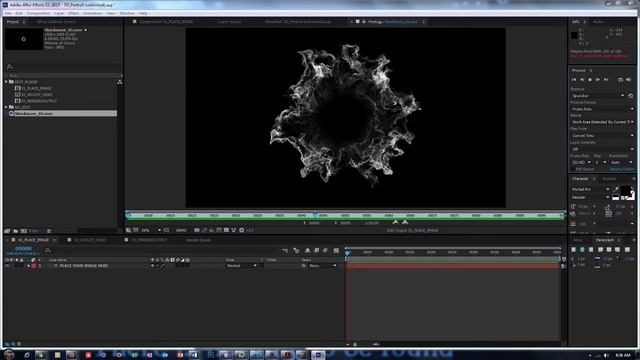Toggle Draft 3D icon in timeline
The width and height of the screenshot is (640, 360).
point(296,250)
